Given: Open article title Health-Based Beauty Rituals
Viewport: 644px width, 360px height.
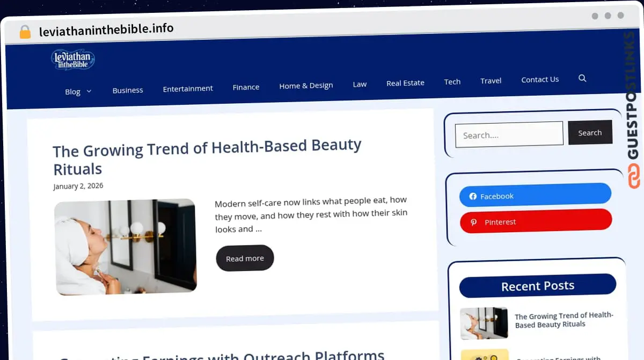Looking at the screenshot, I should (x=207, y=157).
